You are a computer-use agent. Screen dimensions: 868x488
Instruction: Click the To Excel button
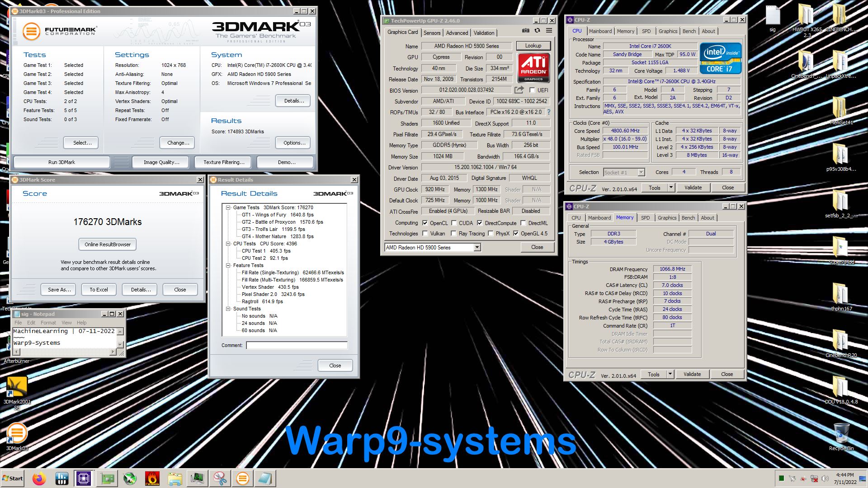[99, 290]
